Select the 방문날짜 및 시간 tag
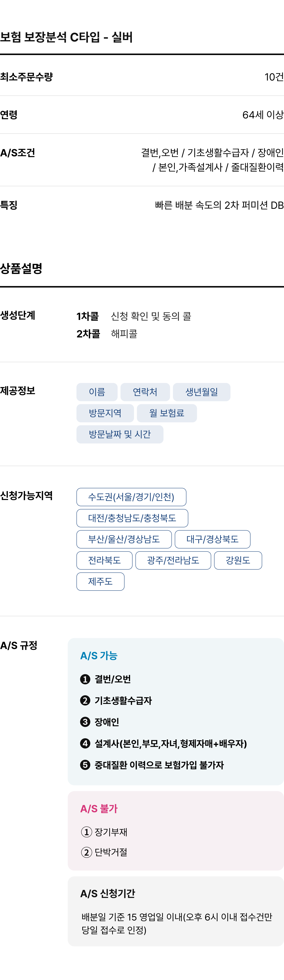Screen dimensions: 284x980 (x=120, y=434)
